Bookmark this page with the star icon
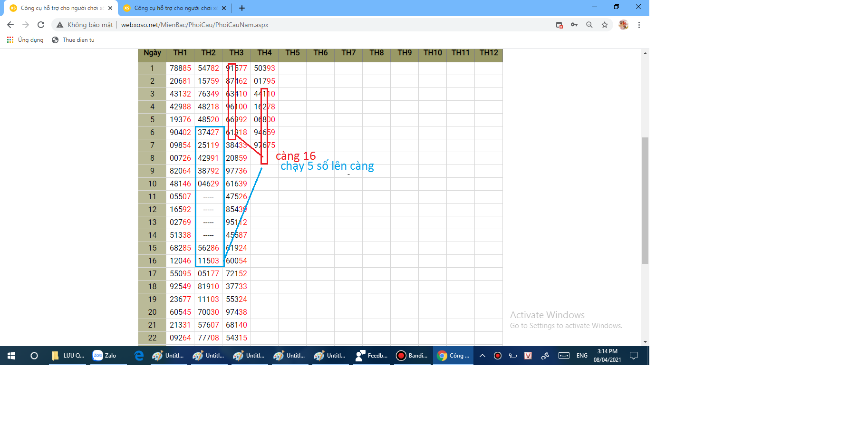This screenshot has width=868, height=427. (x=605, y=25)
